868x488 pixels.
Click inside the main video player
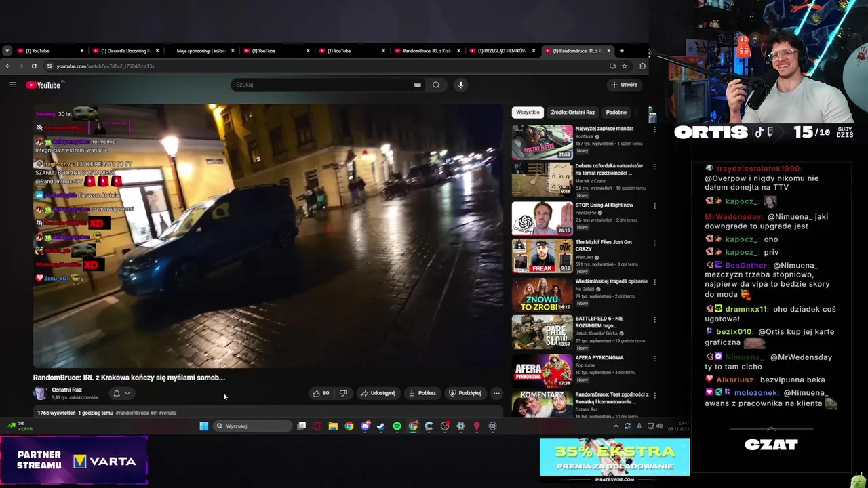tap(269, 236)
